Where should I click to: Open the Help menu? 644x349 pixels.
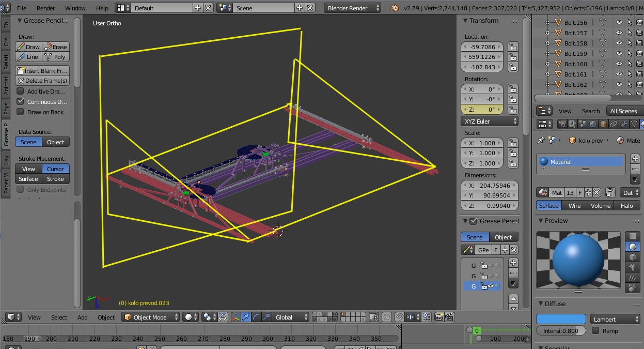tap(102, 8)
